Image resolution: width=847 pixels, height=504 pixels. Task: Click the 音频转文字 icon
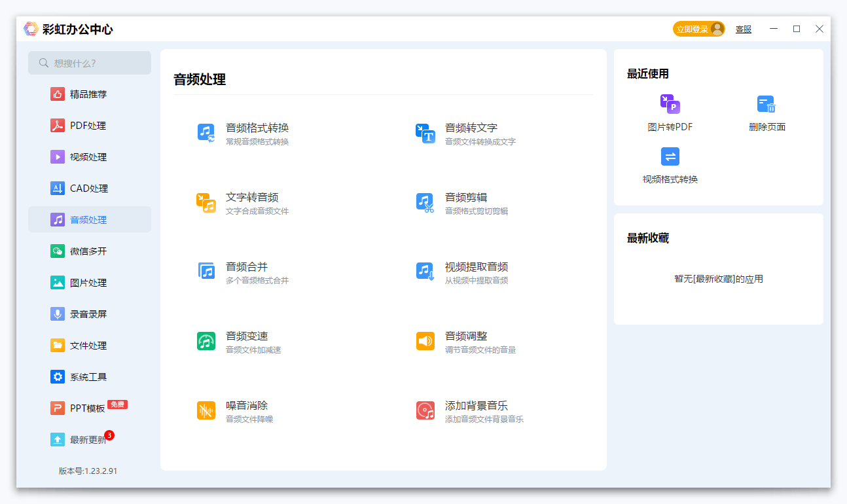click(425, 133)
